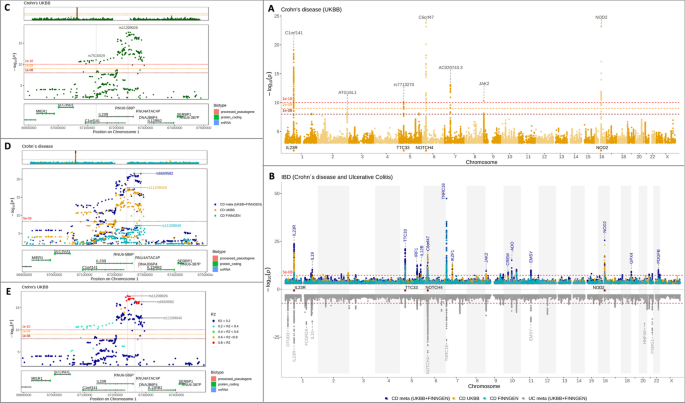
Task: Click the blue snRNA swatch in panel E legend
Action: tap(214, 389)
